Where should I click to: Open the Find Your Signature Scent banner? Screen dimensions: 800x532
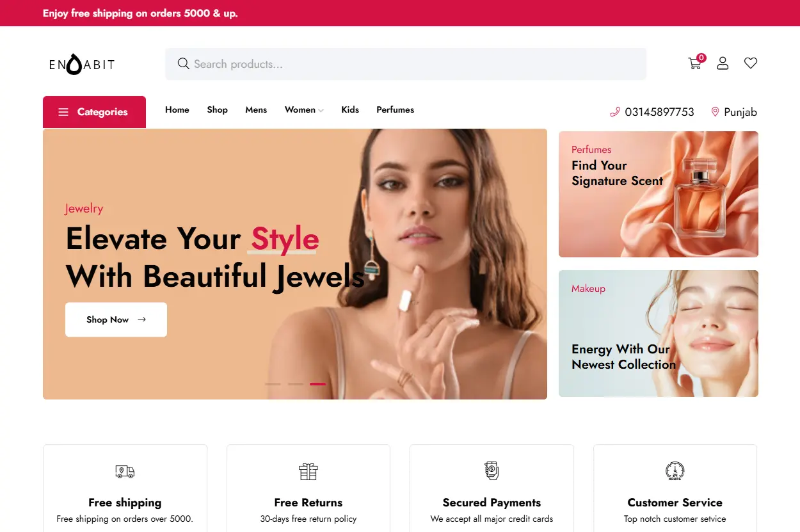click(x=659, y=194)
